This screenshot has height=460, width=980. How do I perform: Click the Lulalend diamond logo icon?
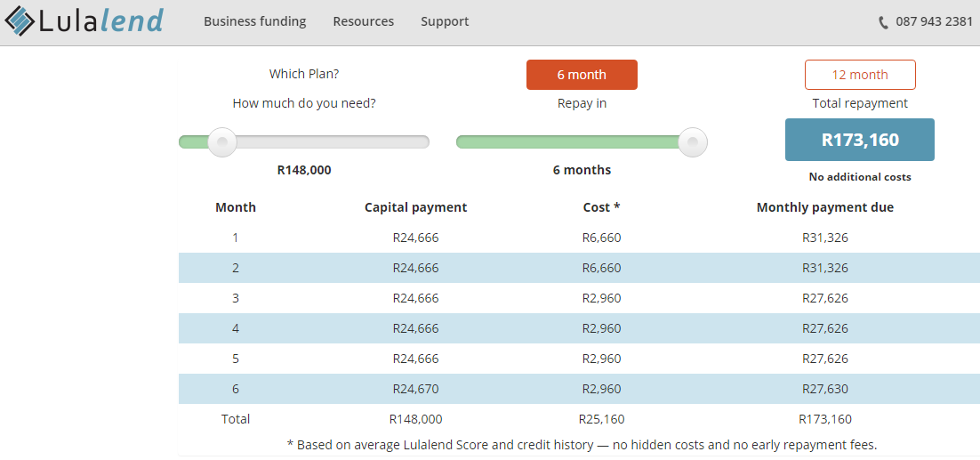click(20, 21)
